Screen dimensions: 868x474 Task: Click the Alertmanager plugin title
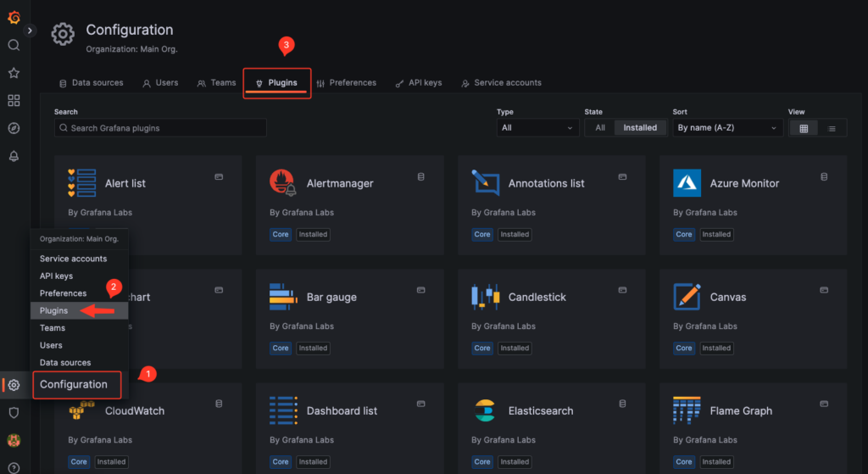(340, 183)
